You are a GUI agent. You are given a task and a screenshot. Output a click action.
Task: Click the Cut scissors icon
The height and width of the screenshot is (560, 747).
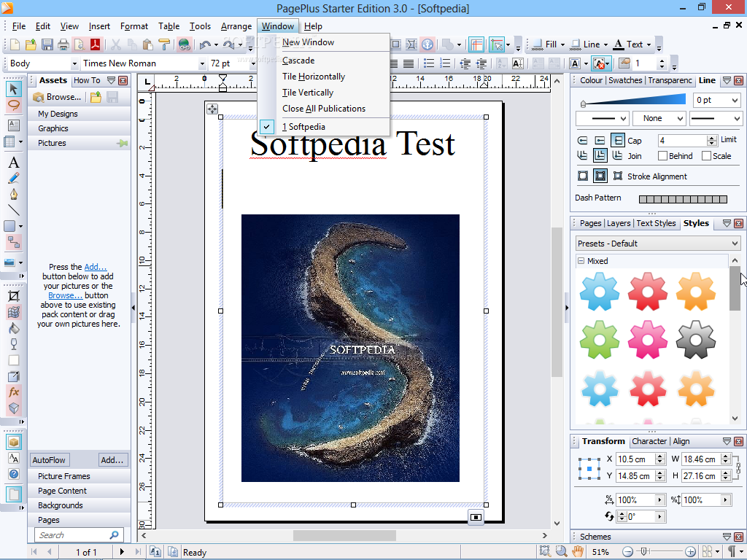[x=116, y=44]
